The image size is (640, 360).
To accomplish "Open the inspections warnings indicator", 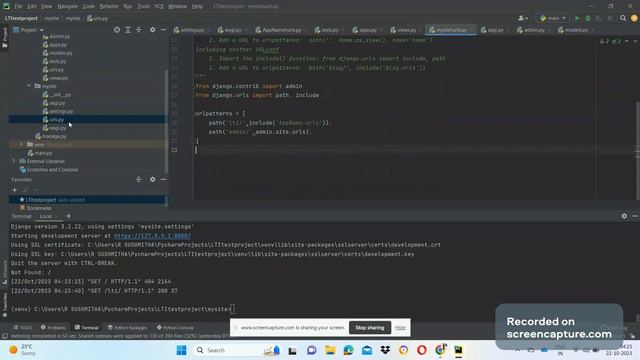I will (x=610, y=41).
